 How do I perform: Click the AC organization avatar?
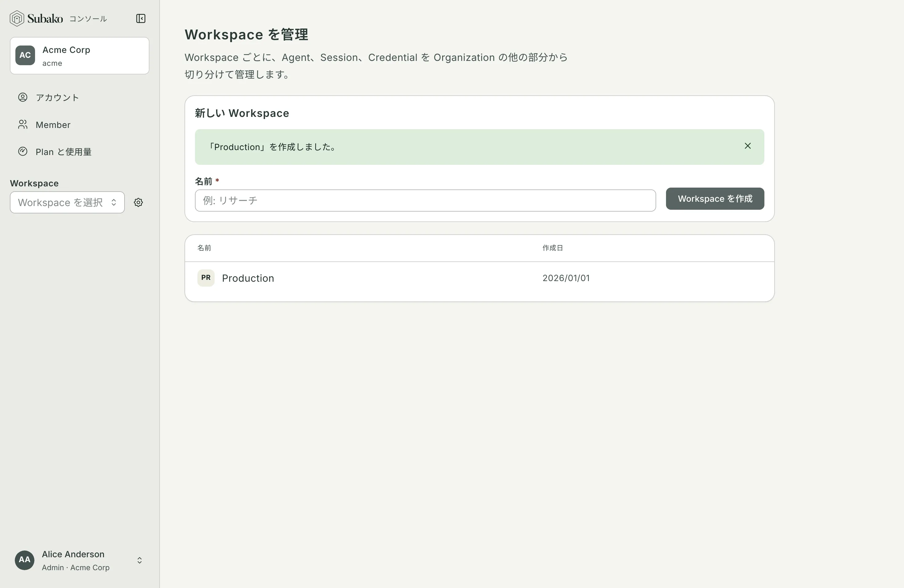pos(25,55)
